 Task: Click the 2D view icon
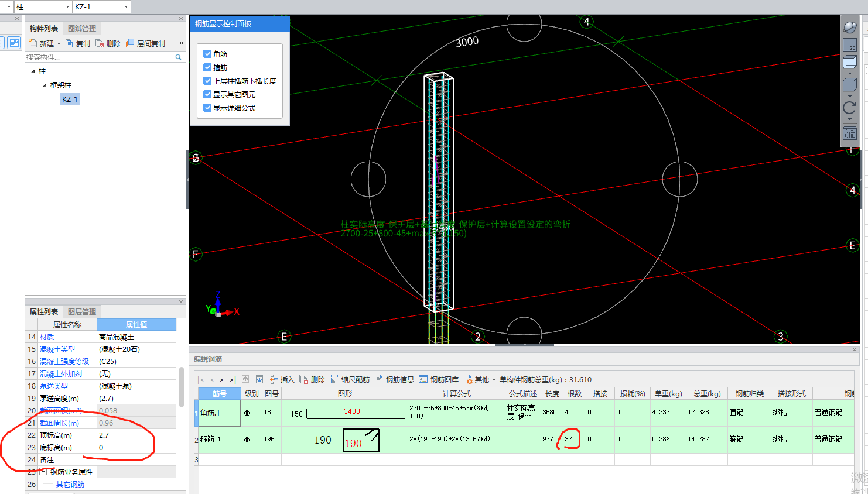849,44
